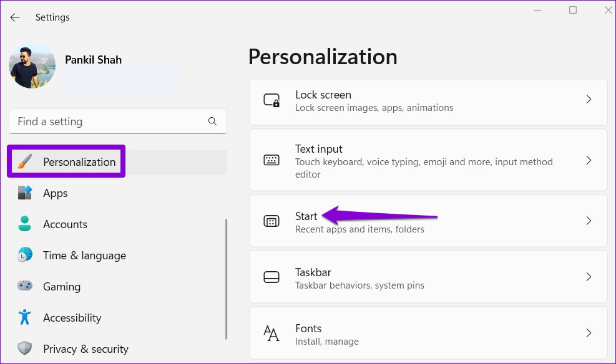
Task: Open Pankil Shah profile picture
Action: click(32, 65)
